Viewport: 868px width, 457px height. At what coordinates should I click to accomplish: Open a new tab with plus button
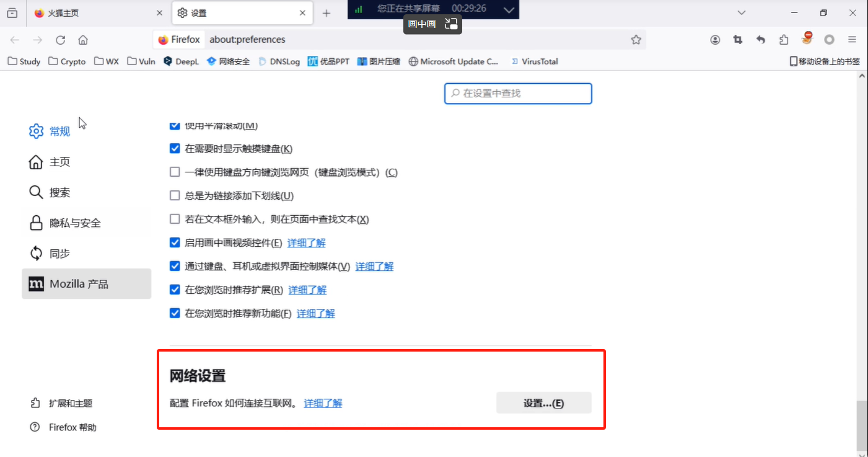(x=327, y=13)
